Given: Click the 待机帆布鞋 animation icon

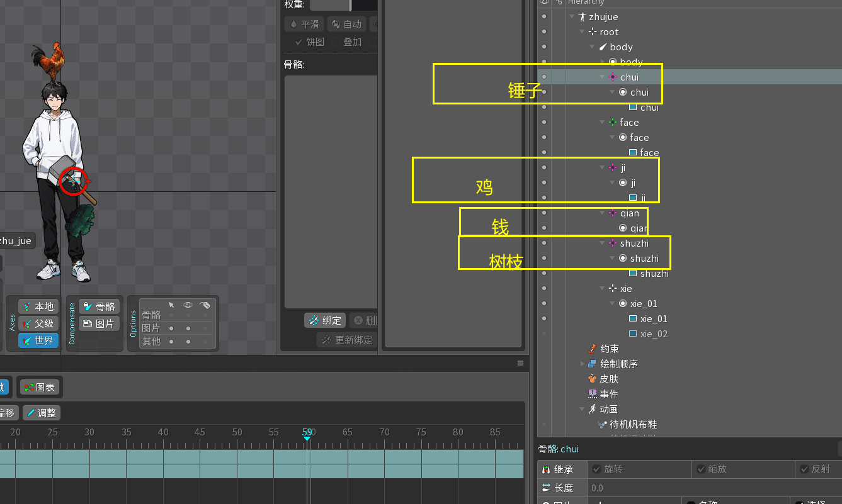Looking at the screenshot, I should tap(601, 425).
